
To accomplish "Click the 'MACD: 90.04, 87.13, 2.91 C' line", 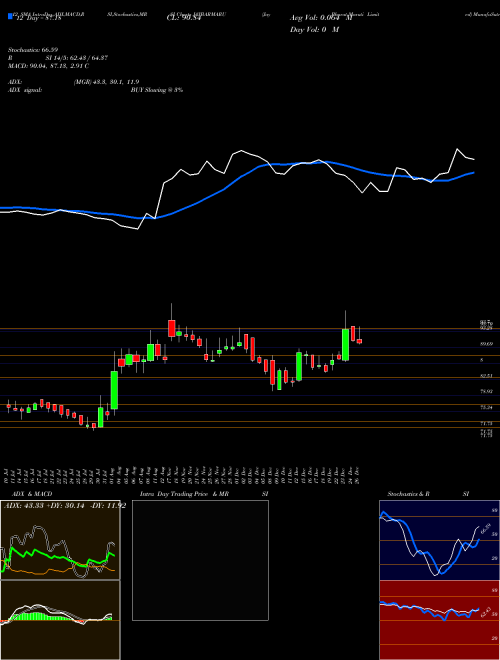I will (x=48, y=66).
